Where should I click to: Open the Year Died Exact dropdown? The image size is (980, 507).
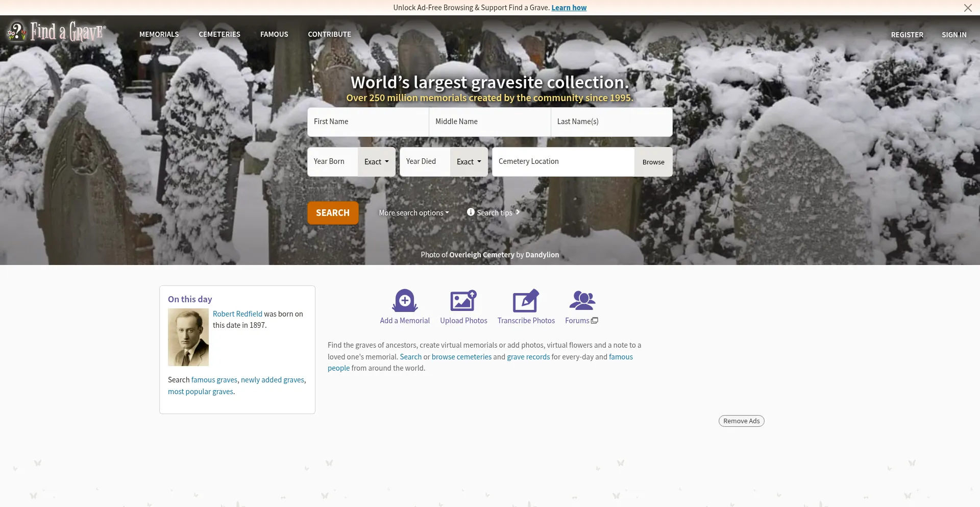tap(469, 162)
